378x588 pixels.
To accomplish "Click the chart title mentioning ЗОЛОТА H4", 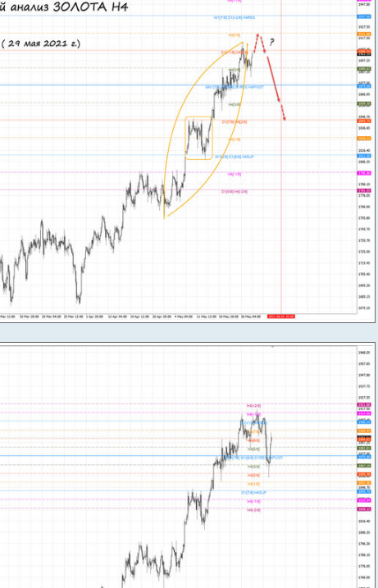I will (x=64, y=7).
